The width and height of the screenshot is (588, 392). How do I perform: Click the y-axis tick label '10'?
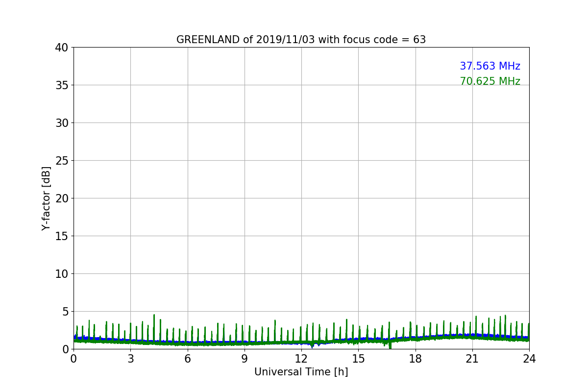(62, 274)
